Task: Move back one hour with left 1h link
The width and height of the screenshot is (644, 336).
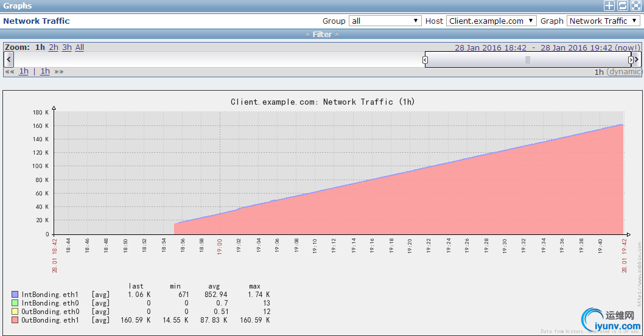Action: [x=24, y=71]
